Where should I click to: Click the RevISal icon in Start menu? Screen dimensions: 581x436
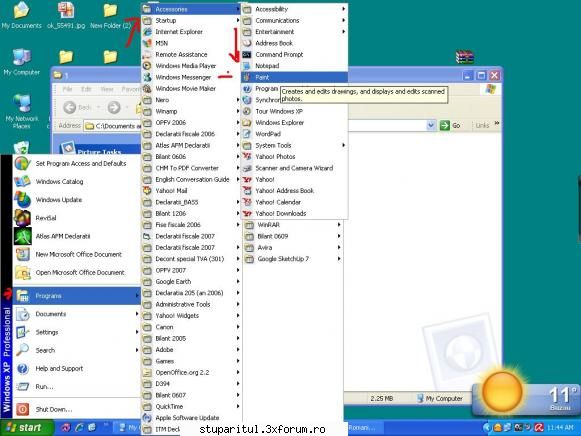(x=22, y=218)
